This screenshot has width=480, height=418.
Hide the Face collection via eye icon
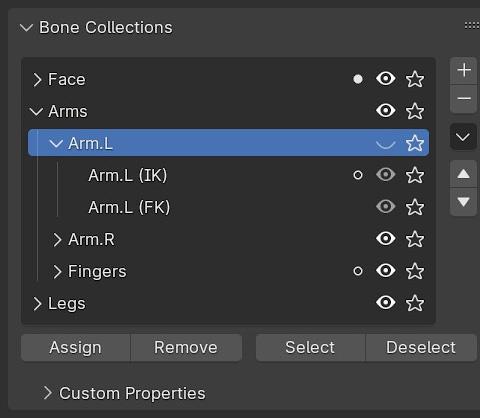click(386, 79)
